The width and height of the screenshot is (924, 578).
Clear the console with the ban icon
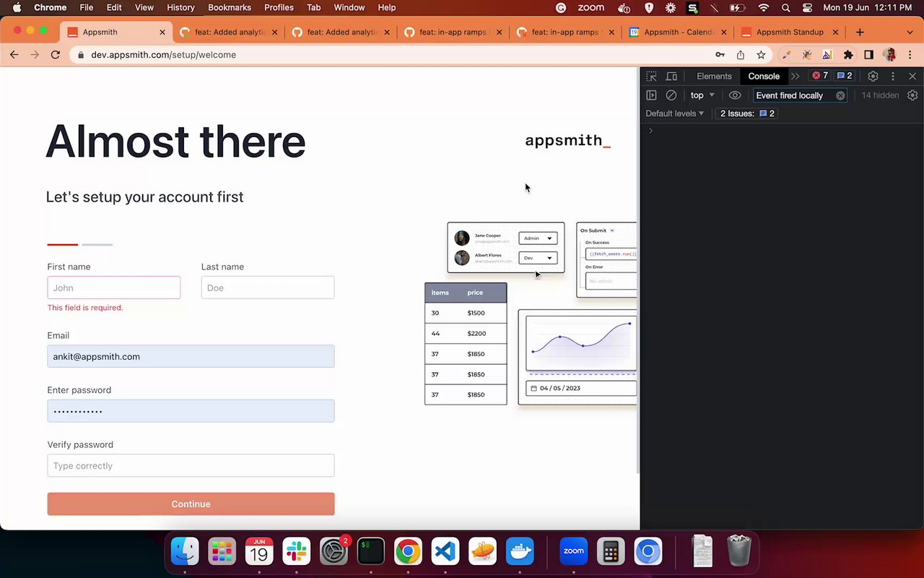pyautogui.click(x=671, y=95)
